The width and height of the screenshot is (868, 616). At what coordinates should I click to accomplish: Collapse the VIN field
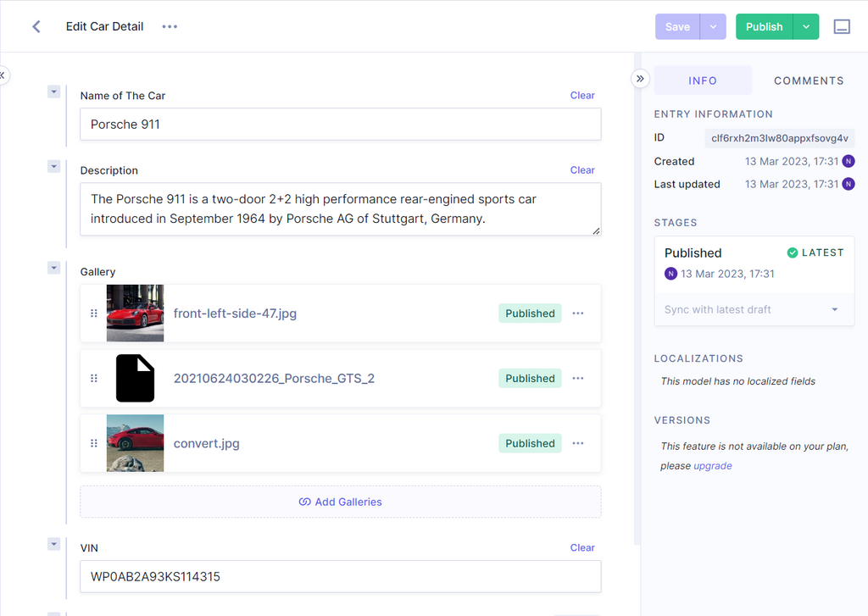coord(53,544)
